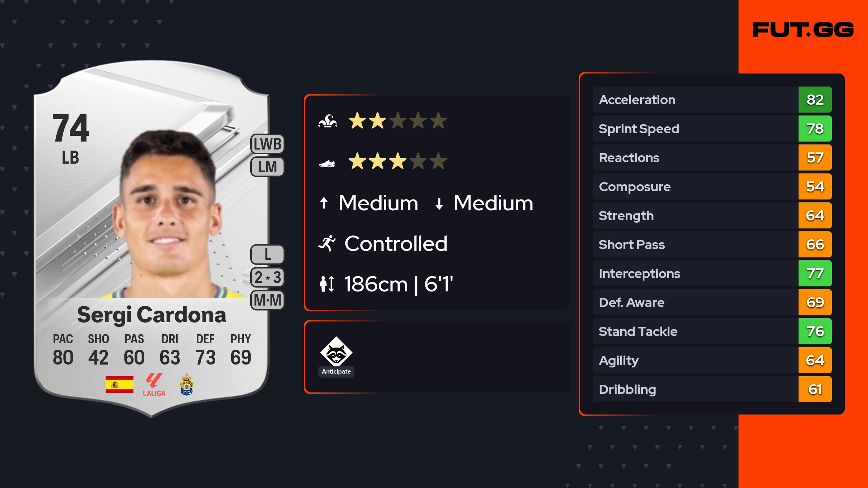Click the orange 61 Dribbling value
The image size is (868, 488).
(815, 389)
